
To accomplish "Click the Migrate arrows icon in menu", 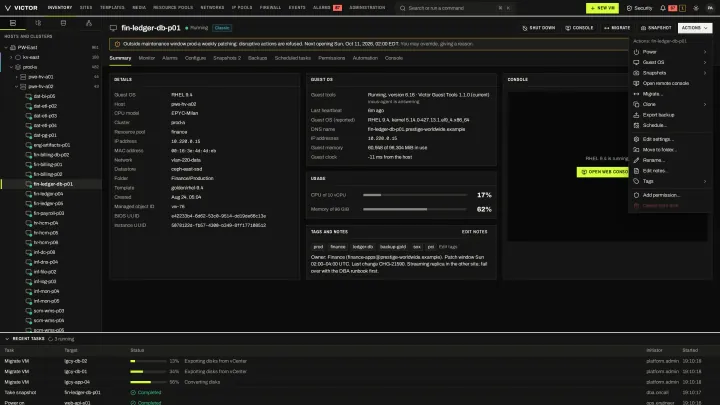I will (636, 94).
